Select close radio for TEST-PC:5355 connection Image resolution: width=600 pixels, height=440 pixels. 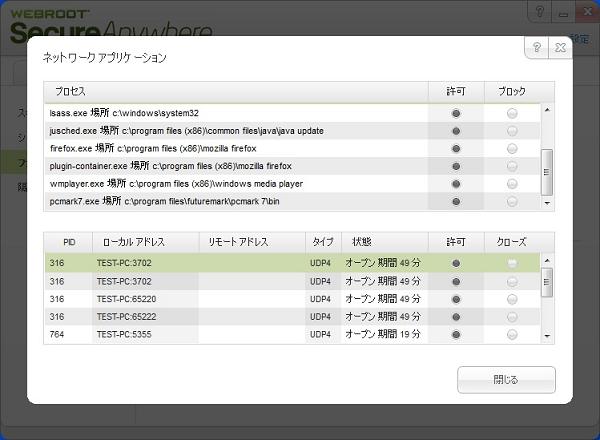click(512, 334)
